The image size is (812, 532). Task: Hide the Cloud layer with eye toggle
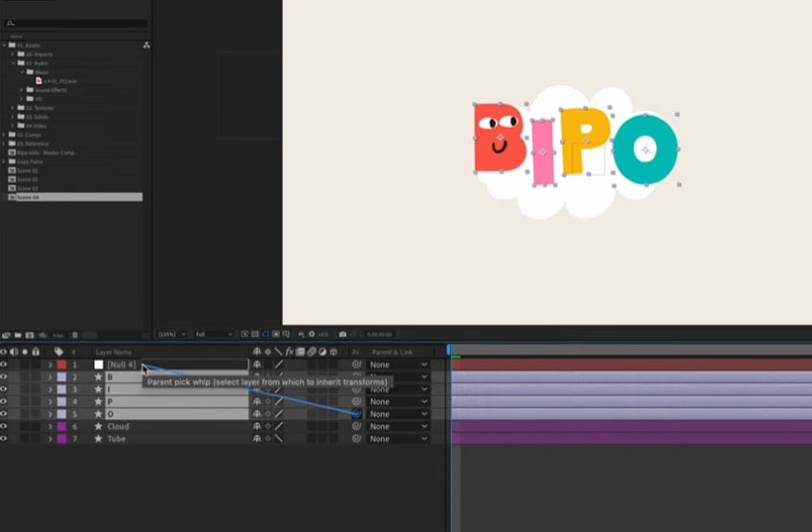point(4,426)
